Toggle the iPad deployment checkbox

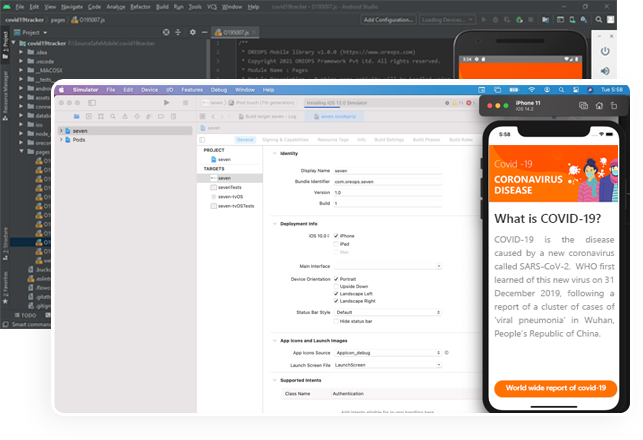pos(336,244)
